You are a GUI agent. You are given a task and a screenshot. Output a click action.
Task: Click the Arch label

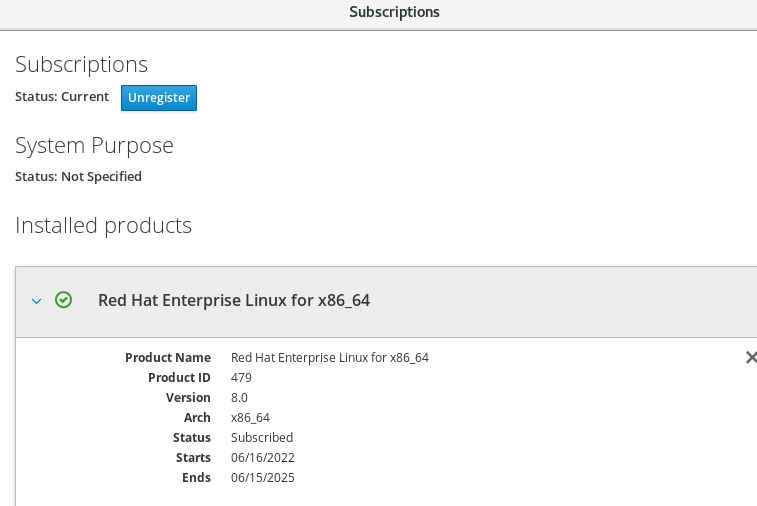click(197, 418)
